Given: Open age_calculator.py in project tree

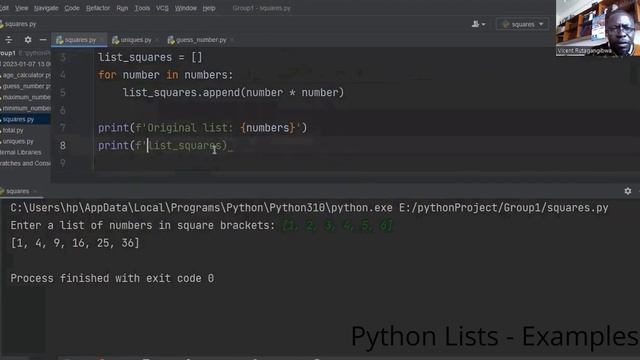Looking at the screenshot, I should [26, 75].
